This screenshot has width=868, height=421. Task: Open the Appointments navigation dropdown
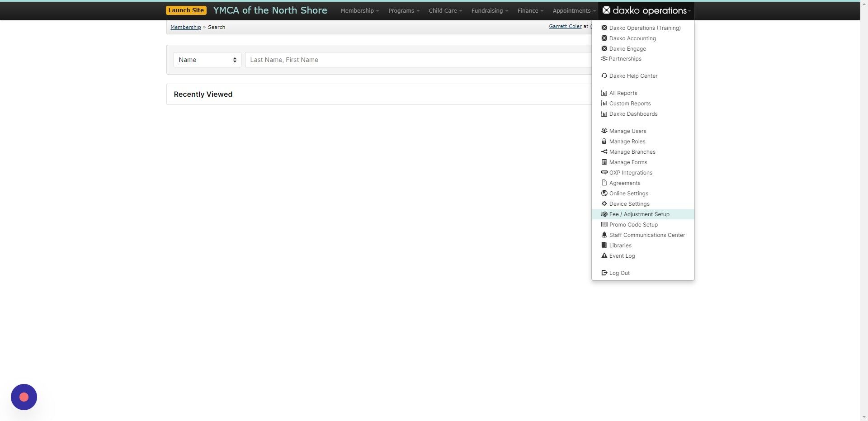(574, 10)
